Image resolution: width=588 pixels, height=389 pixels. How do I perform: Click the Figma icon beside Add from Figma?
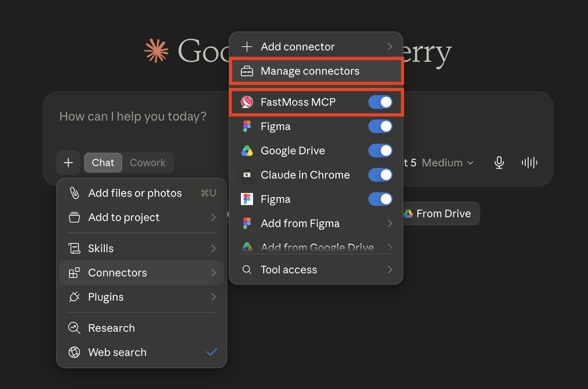pyautogui.click(x=247, y=224)
